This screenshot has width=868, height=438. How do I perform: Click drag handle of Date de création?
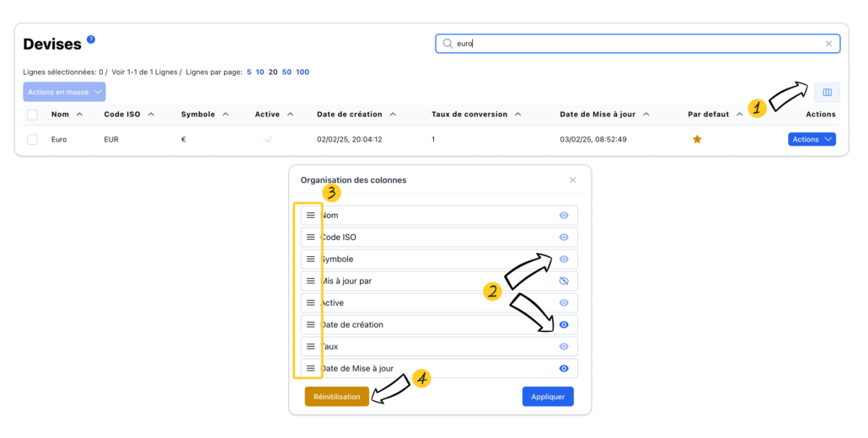coord(310,324)
